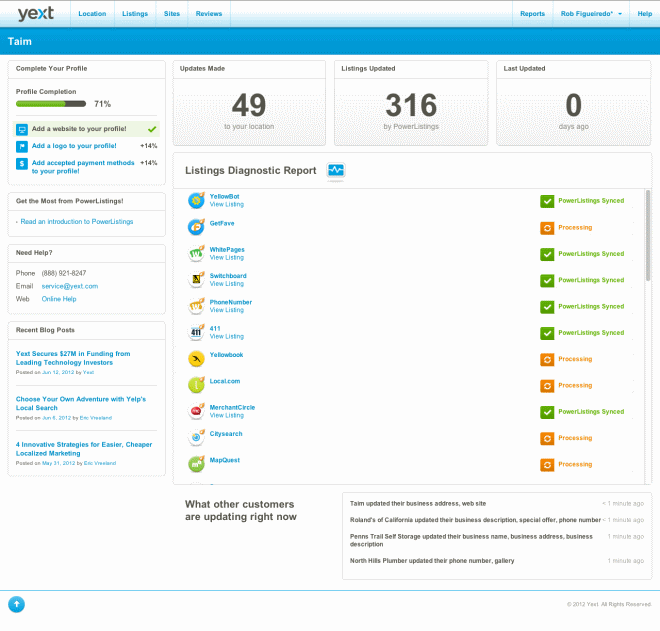Click the monitor icon beside Add a website
This screenshot has height=631, width=660.
coord(22,129)
